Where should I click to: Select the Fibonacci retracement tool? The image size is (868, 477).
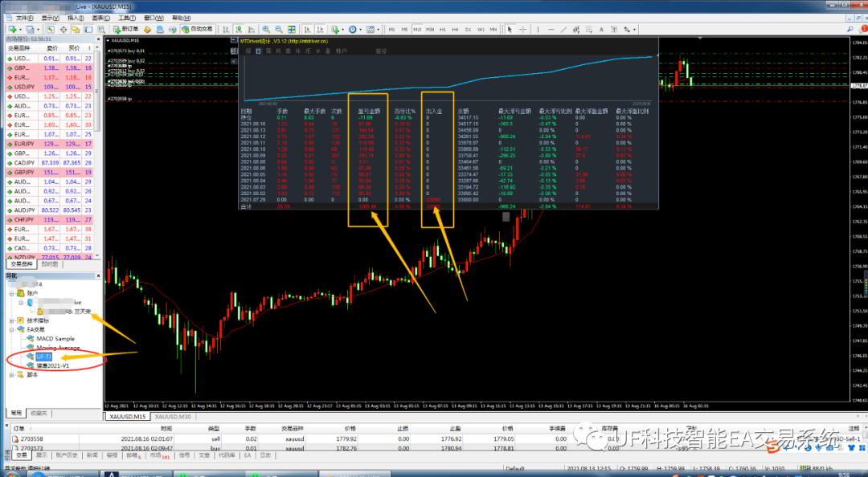point(589,29)
